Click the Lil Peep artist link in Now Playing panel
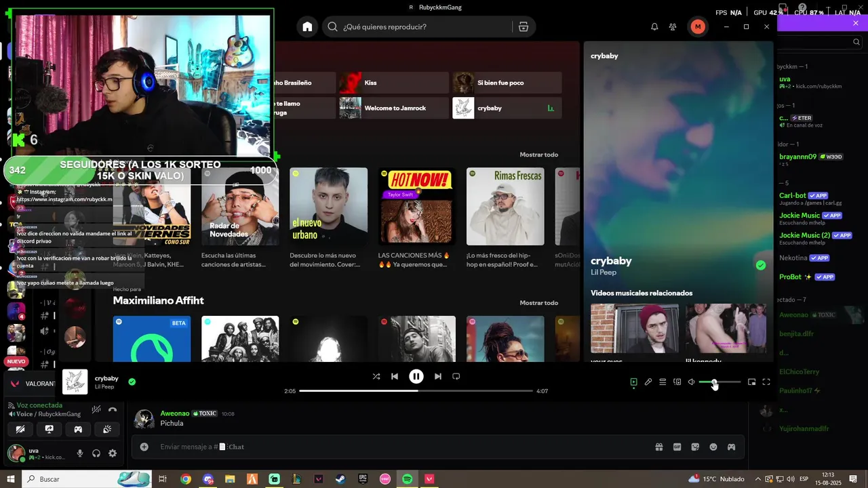 (604, 272)
